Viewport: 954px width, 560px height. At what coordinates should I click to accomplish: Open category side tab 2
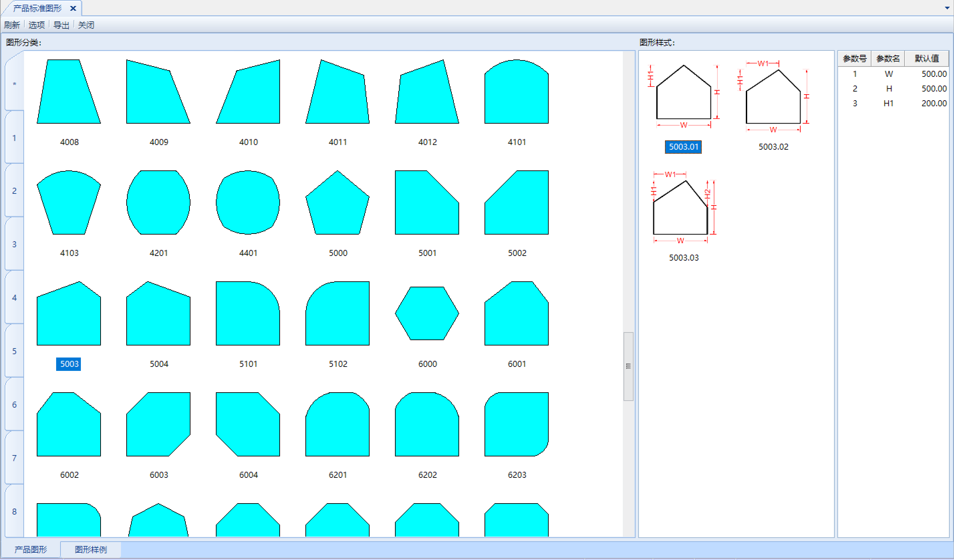point(14,191)
